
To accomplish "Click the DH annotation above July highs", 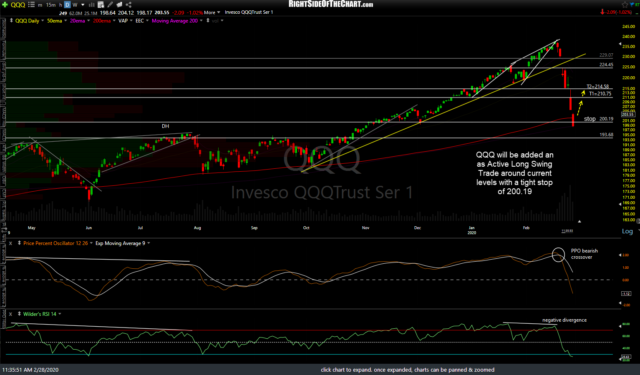I will point(165,126).
